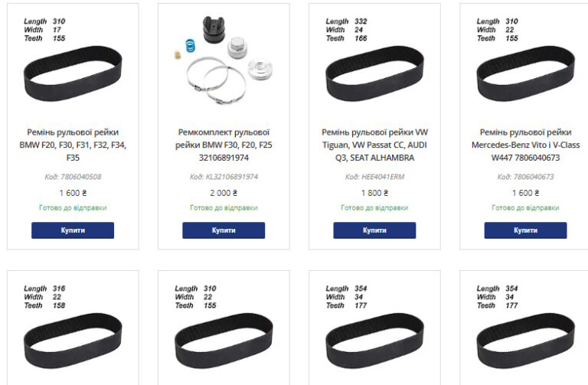Click availability status under VW Tiguan belt

374,207
